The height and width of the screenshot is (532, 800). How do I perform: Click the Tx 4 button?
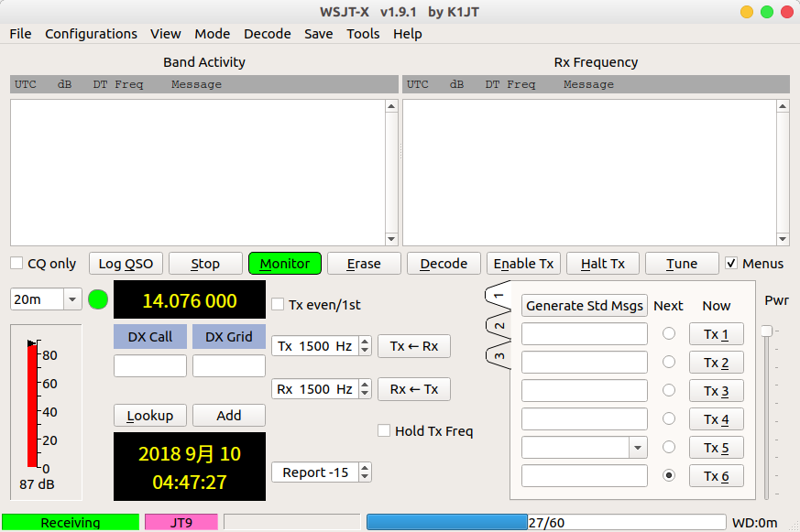pyautogui.click(x=717, y=419)
